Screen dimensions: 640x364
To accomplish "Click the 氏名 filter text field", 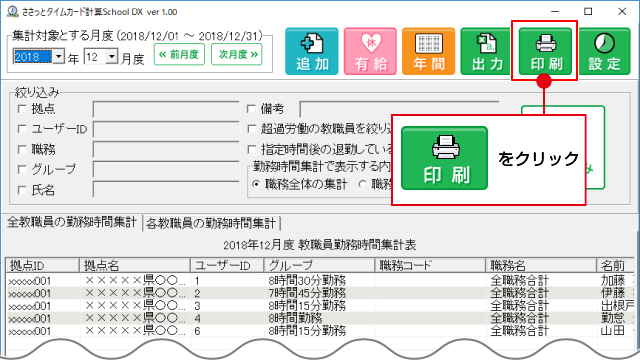I will pos(166,189).
